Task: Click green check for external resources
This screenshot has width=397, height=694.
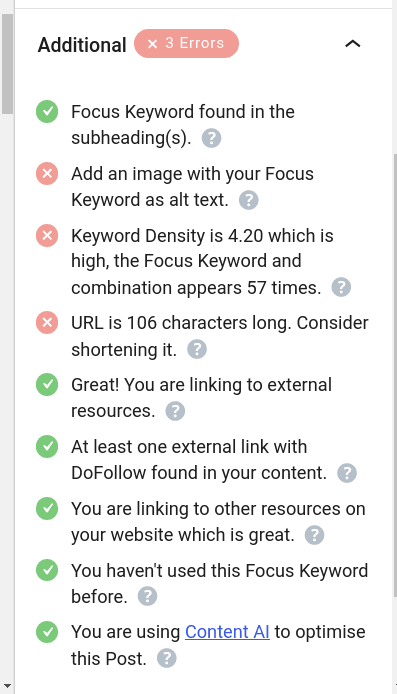Action: tap(47, 385)
